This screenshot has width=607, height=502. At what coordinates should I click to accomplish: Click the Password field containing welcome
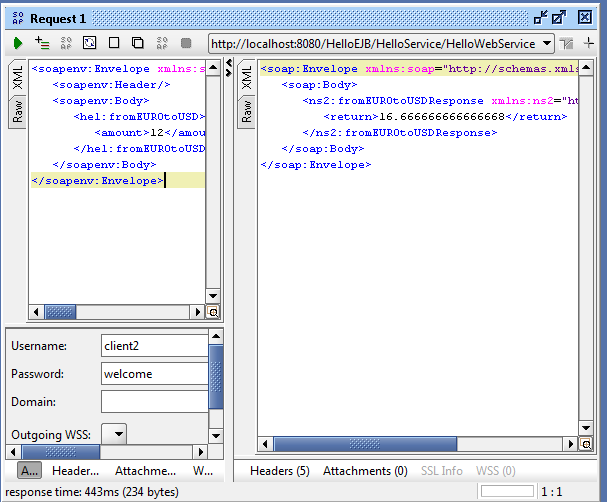153,374
